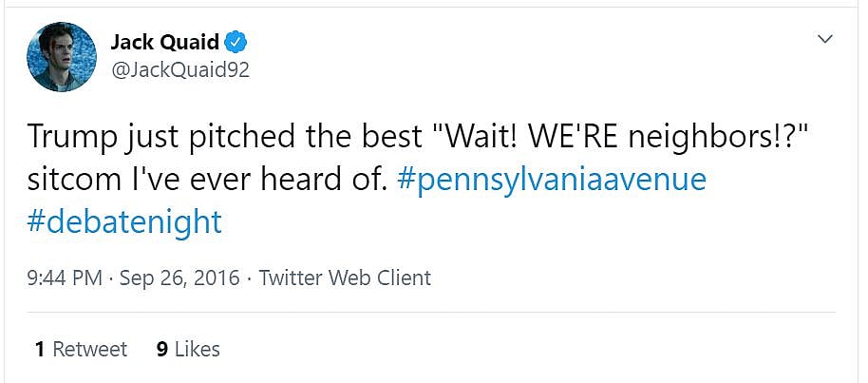Open the tweet options chevron menu
The image size is (868, 383).
tap(825, 39)
